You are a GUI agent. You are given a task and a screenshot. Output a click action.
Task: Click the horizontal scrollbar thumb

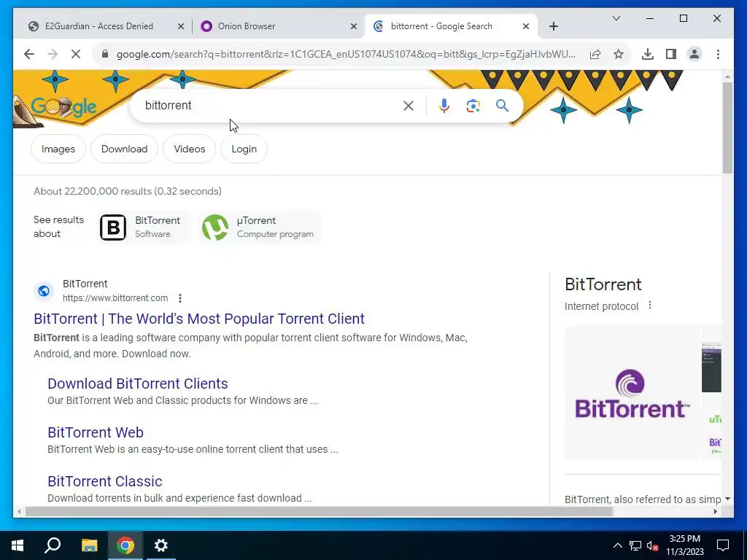point(318,511)
